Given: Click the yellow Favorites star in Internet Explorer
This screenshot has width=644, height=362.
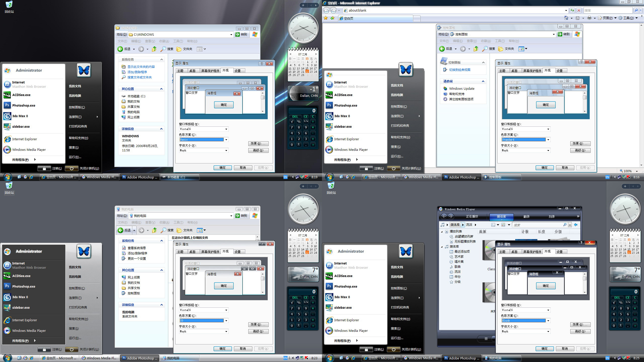Looking at the screenshot, I should [x=326, y=18].
